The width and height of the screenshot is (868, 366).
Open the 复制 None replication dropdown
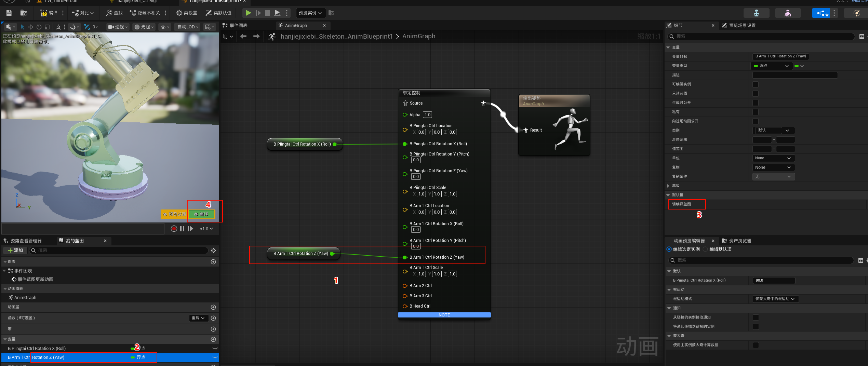tap(774, 167)
